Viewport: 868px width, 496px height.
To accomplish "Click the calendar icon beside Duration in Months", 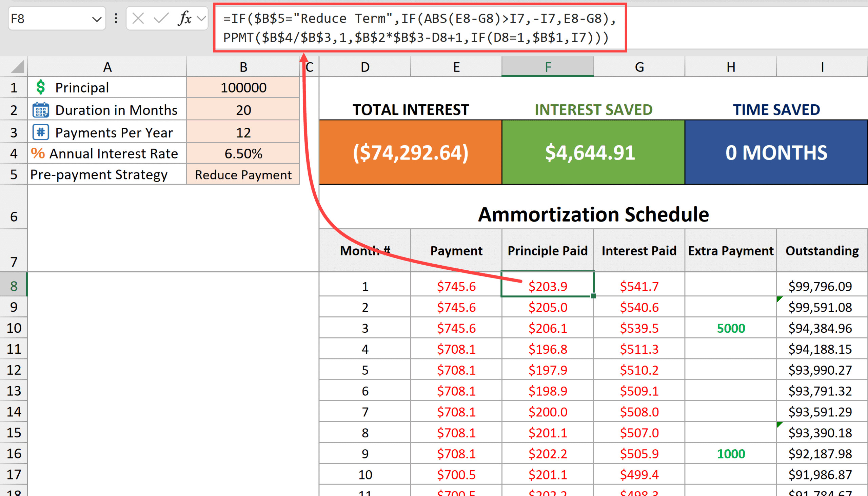I will coord(41,110).
